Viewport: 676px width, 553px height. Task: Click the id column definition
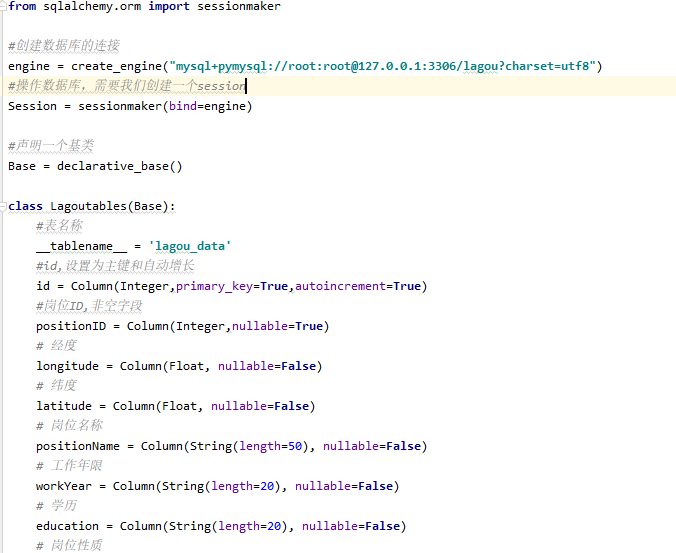click(232, 286)
